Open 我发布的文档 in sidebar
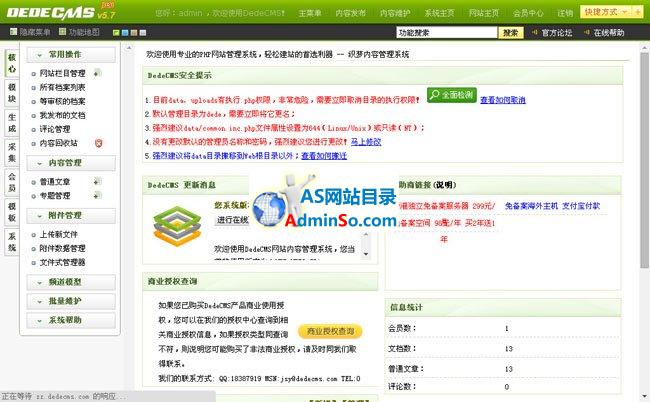The height and width of the screenshot is (402, 650). tap(62, 115)
